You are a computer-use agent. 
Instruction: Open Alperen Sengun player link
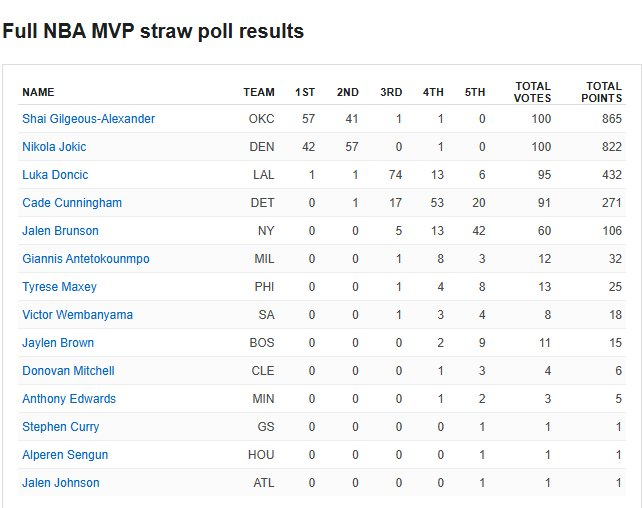tap(65, 455)
